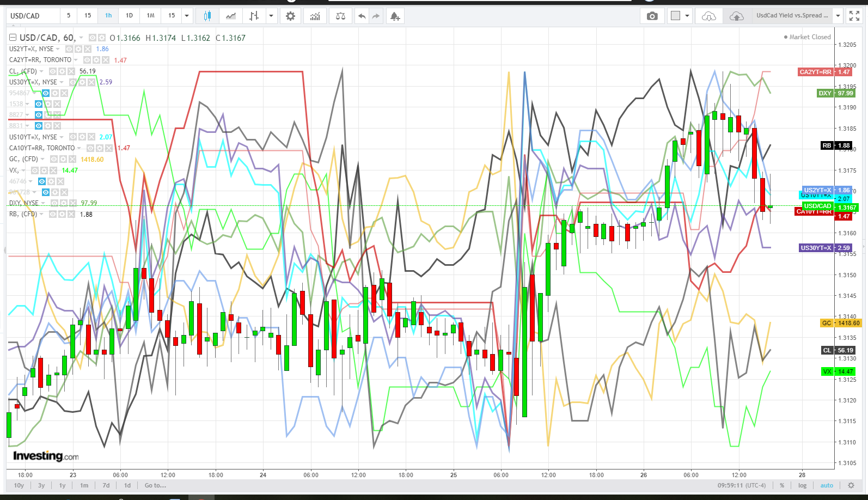Select the 1h interval
The height and width of the screenshot is (500, 868).
tap(108, 16)
